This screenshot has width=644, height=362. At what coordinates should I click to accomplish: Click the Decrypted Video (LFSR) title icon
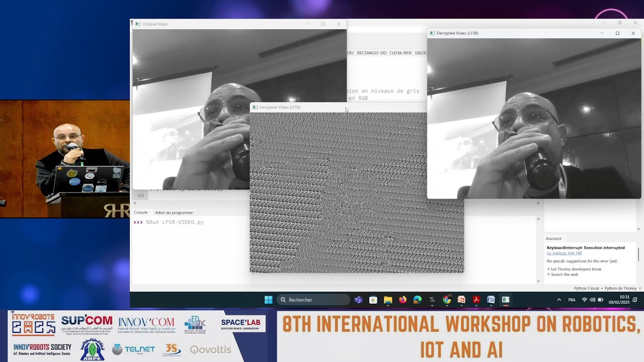432,33
